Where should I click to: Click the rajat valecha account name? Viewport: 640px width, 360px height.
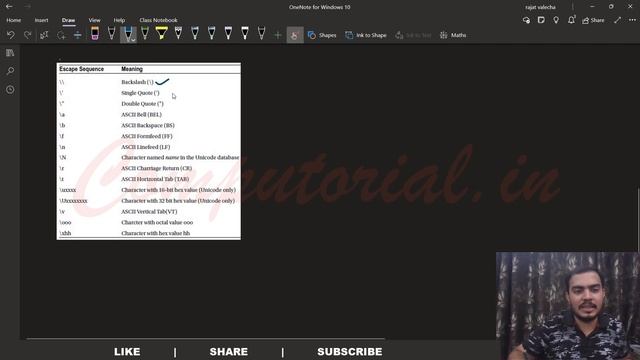pos(540,7)
